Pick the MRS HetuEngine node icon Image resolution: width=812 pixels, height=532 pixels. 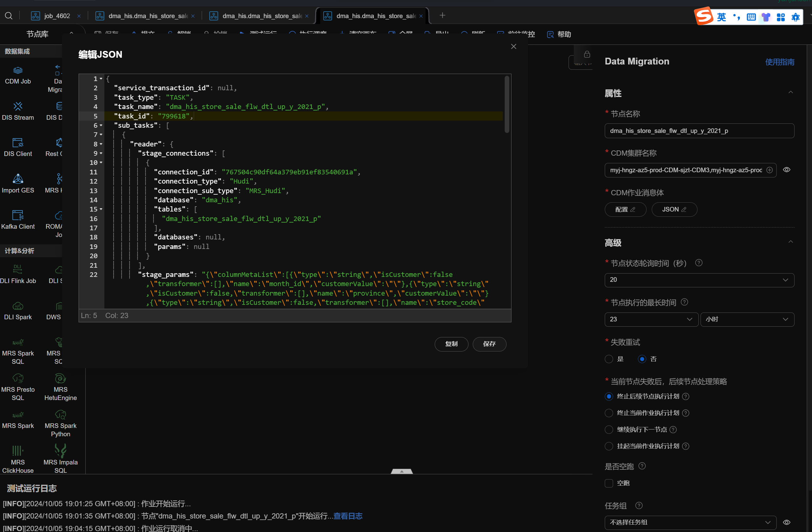pos(60,379)
